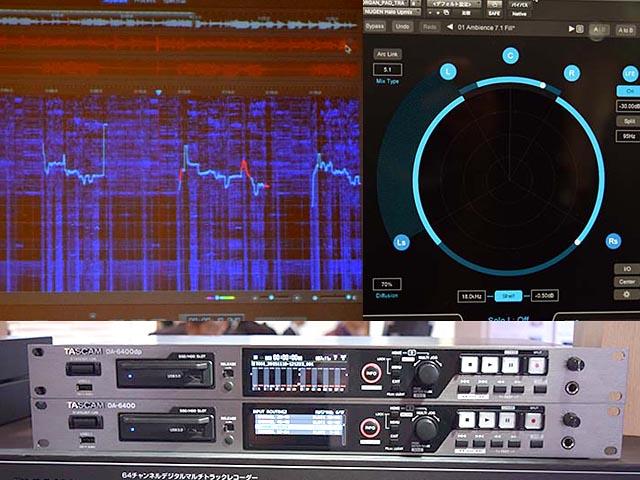The image size is (640, 480).
Task: Click the mouse-cursor end of red waveform lane
Action: [348, 49]
